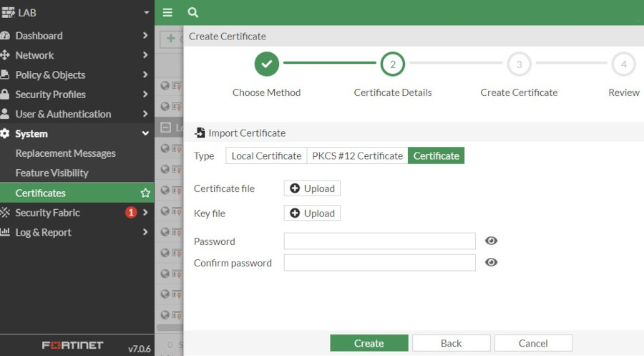
Task: Expand the Network menu chevron
Action: click(145, 54)
